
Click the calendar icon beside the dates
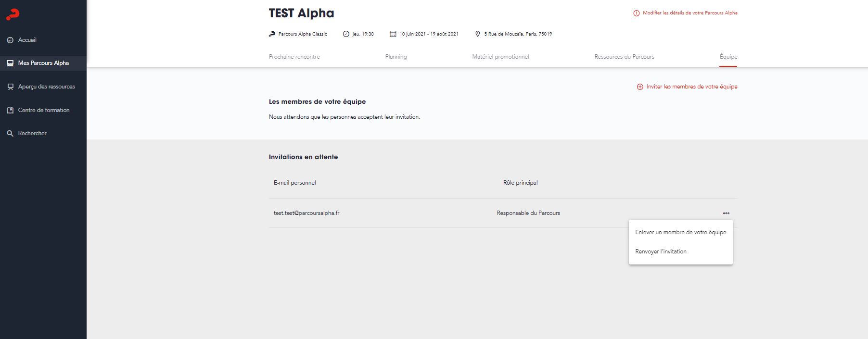(393, 34)
